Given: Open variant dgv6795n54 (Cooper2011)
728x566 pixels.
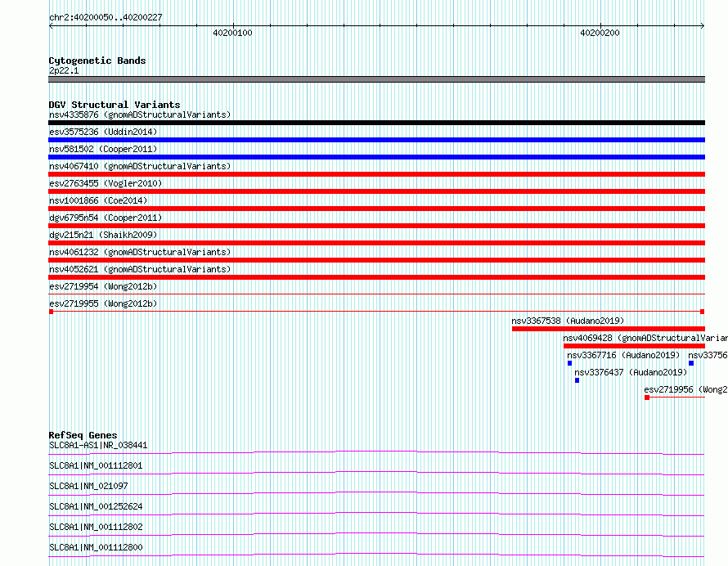Looking at the screenshot, I should [x=106, y=218].
